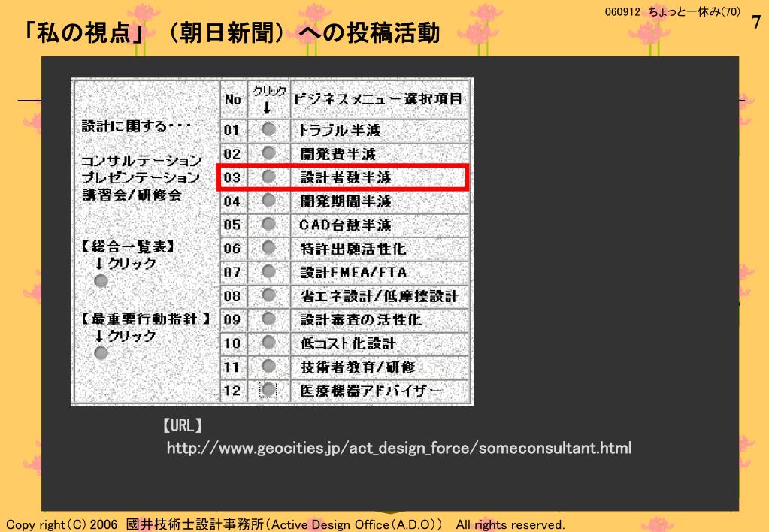Image resolution: width=769 pixels, height=532 pixels.
Task: Select the round button for row 05 CAD台数半減
Action: point(268,224)
